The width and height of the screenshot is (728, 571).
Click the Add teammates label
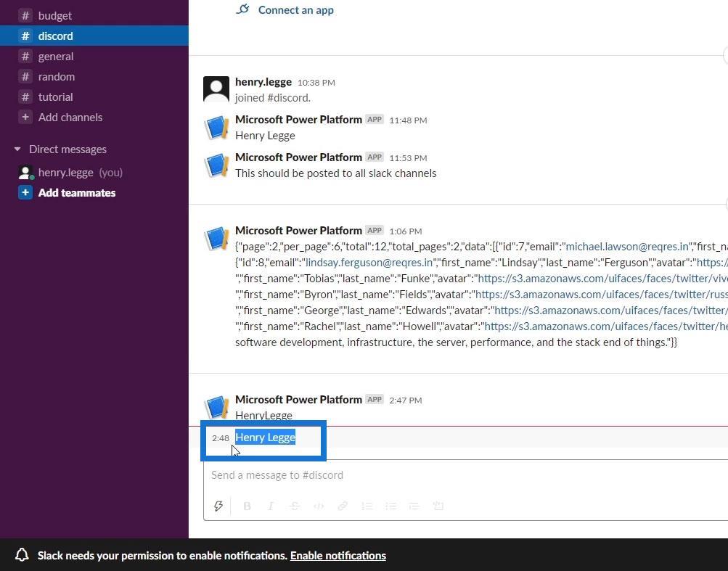coord(77,193)
